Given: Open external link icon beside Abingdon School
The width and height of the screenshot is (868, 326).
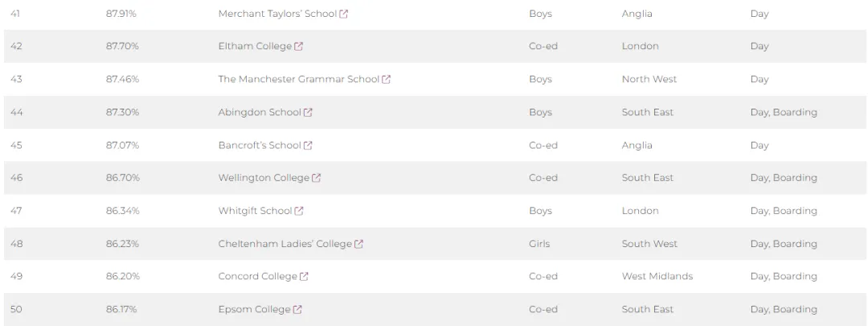Looking at the screenshot, I should pyautogui.click(x=308, y=113).
